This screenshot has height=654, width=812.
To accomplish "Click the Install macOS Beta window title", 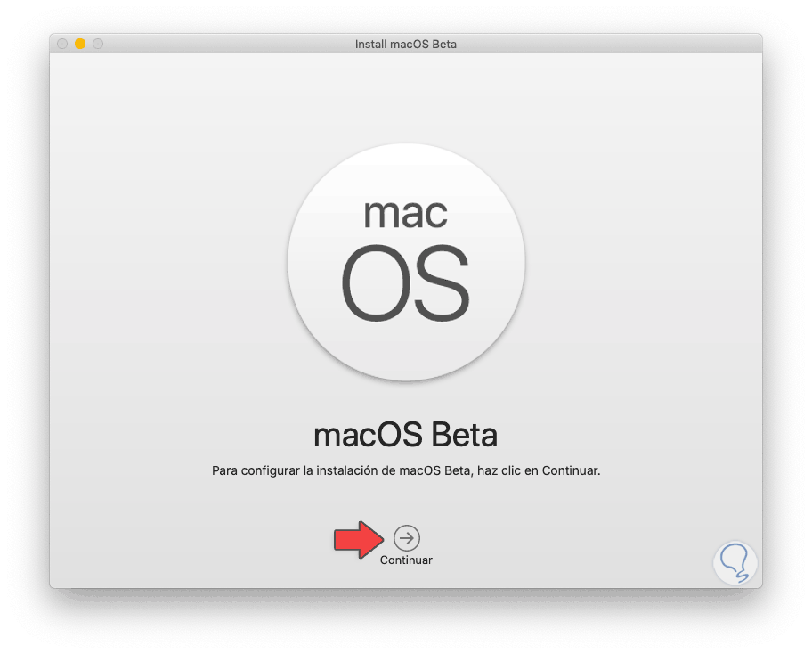I will (x=406, y=45).
